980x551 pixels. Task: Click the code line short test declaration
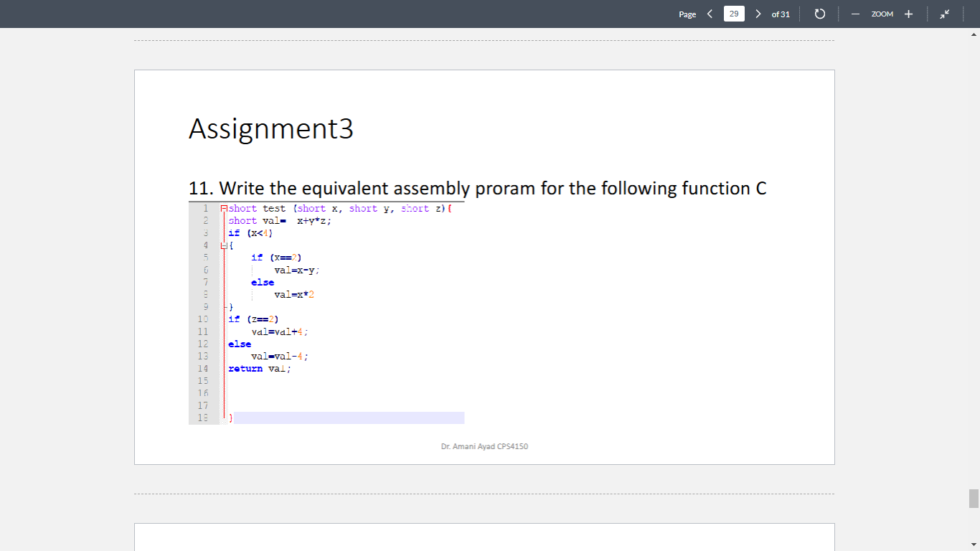tap(337, 208)
